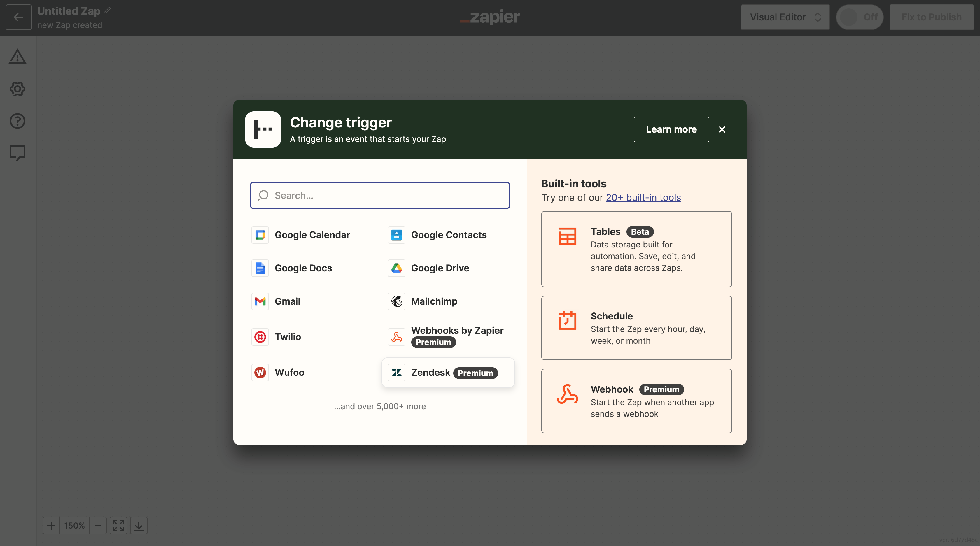
Task: Select the Mailchimp label
Action: click(x=435, y=301)
